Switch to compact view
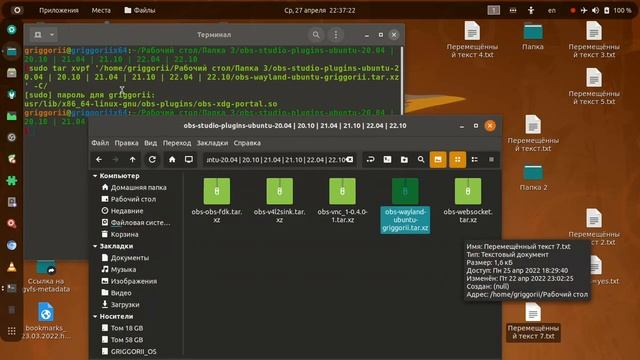640x360 pixels. [x=491, y=160]
